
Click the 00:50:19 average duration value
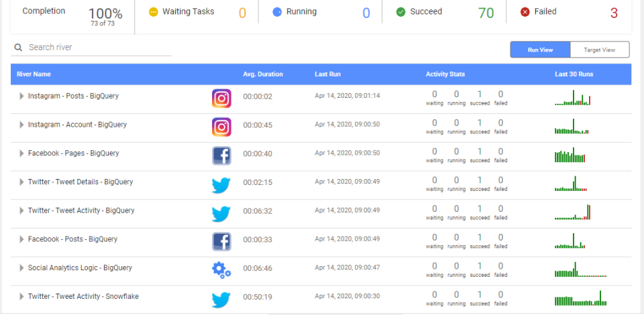point(258,297)
